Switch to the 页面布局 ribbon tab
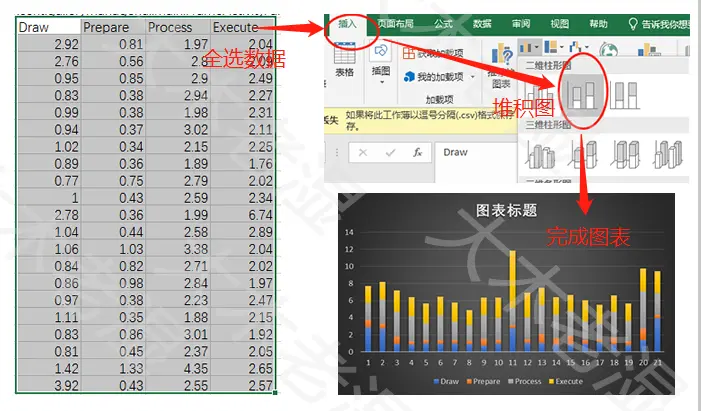Screen dimensions: 701x411 point(395,24)
